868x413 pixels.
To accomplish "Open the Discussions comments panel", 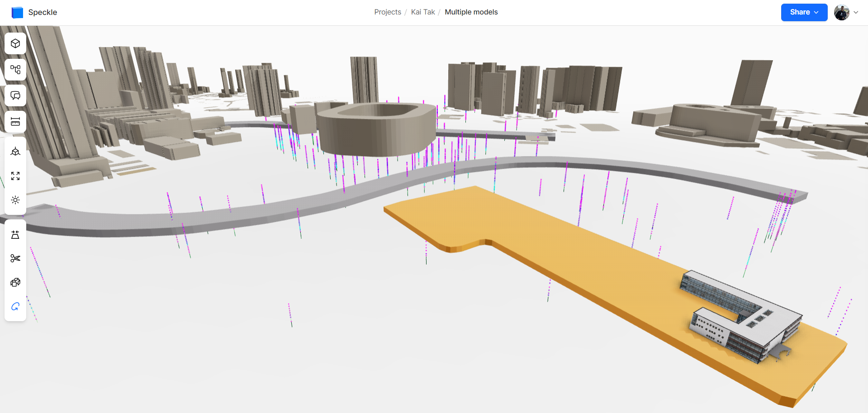I will tap(15, 95).
